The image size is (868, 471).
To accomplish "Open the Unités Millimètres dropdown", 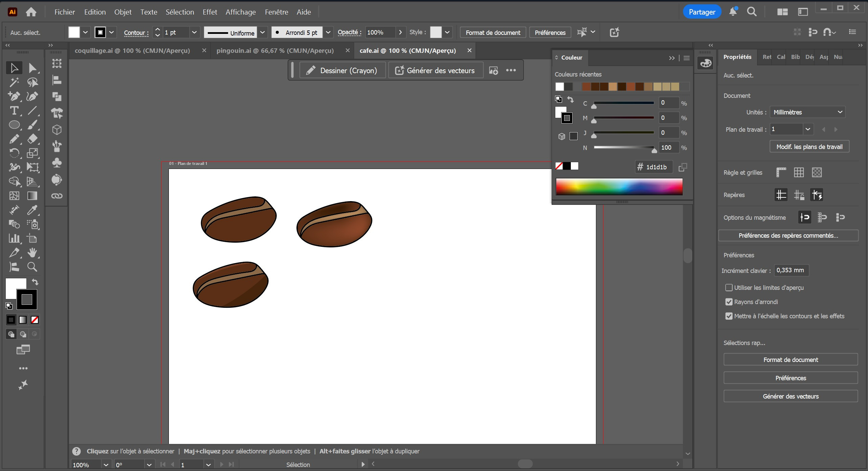I will pos(807,112).
